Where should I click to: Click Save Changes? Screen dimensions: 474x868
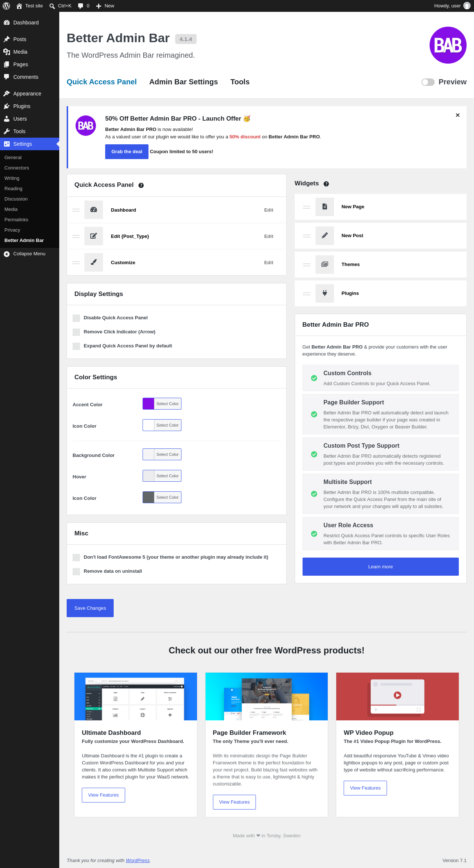pyautogui.click(x=90, y=608)
